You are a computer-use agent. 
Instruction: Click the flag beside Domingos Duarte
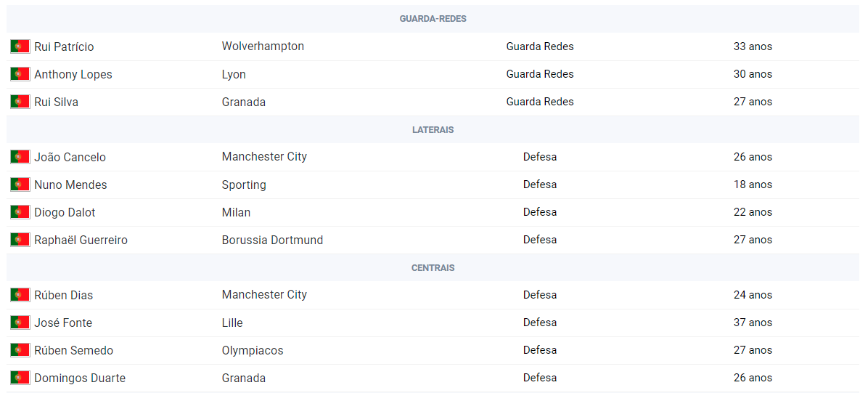(20, 378)
